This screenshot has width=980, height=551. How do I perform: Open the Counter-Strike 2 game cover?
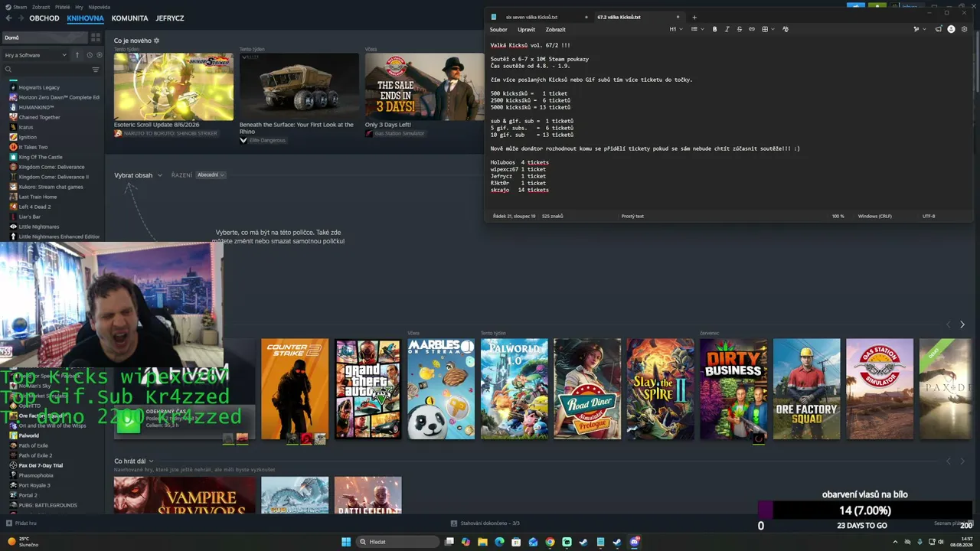coord(294,389)
